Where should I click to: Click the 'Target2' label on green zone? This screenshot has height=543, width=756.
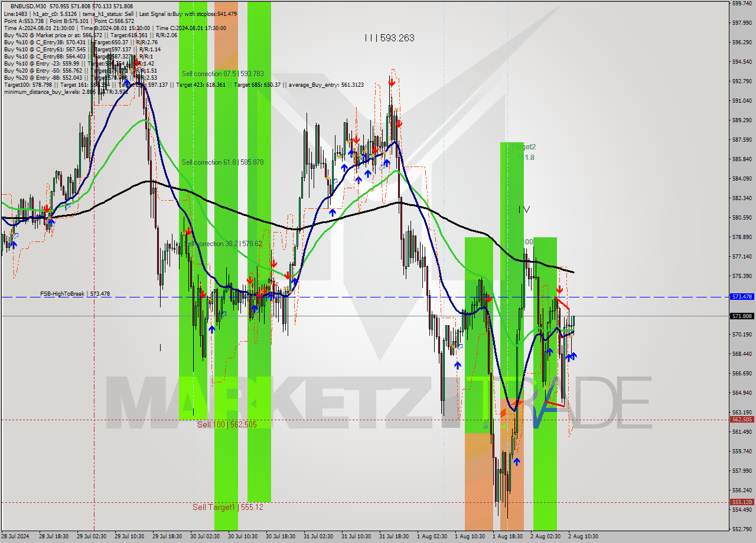[524, 146]
